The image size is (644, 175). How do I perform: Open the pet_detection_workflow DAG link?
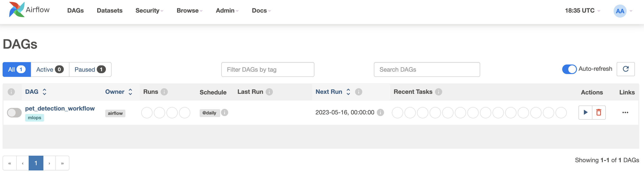click(60, 108)
